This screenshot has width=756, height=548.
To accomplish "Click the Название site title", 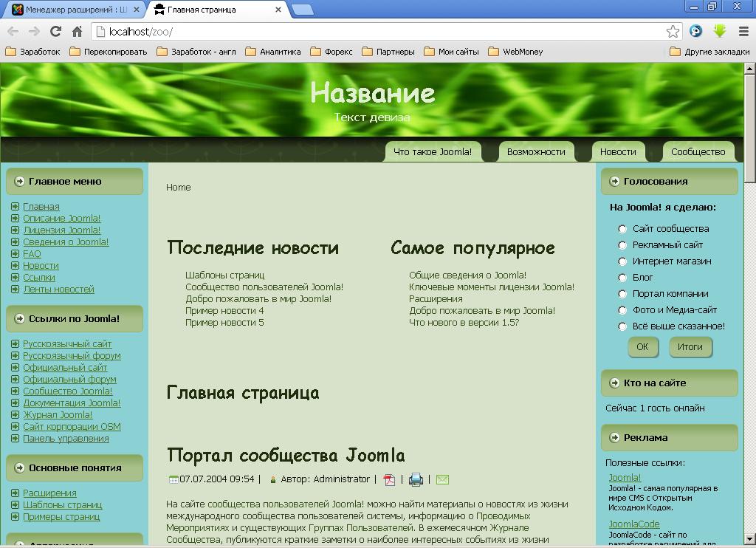I will coord(373,92).
